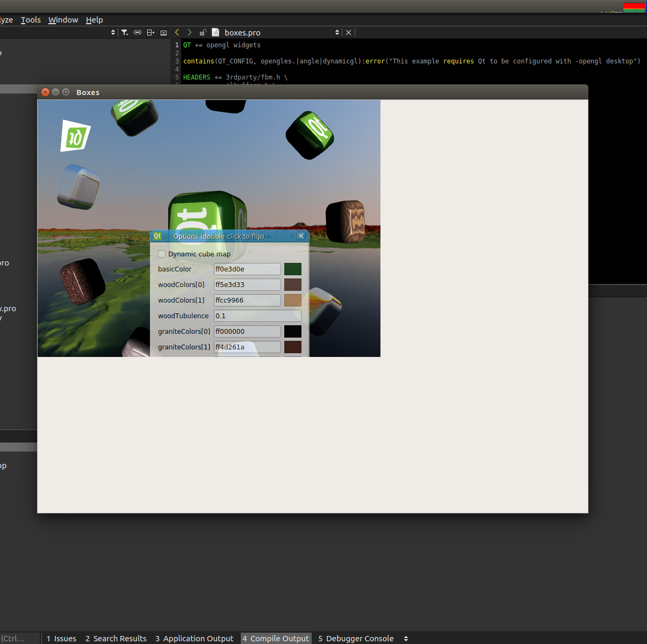Image resolution: width=647 pixels, height=644 pixels.
Task: Switch to the Issues output pane
Action: (x=61, y=639)
